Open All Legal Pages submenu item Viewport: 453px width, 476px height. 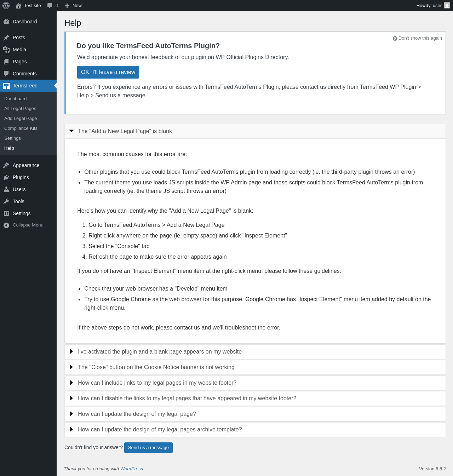tap(28, 109)
